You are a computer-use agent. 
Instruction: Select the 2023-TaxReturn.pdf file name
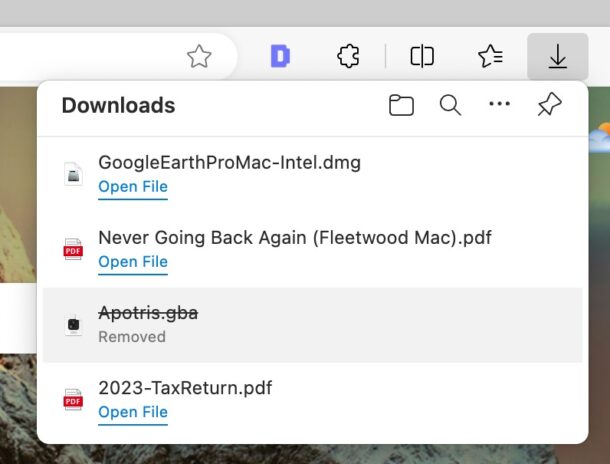click(x=185, y=388)
